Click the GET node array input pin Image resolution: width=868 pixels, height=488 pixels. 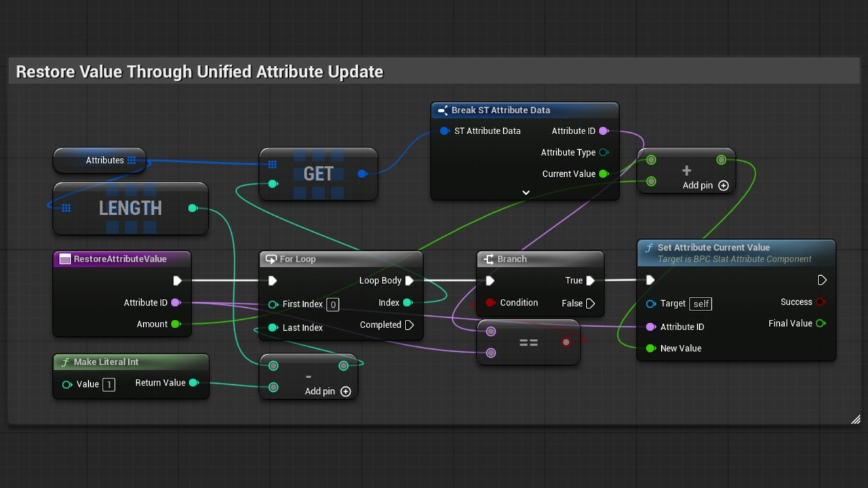272,164
